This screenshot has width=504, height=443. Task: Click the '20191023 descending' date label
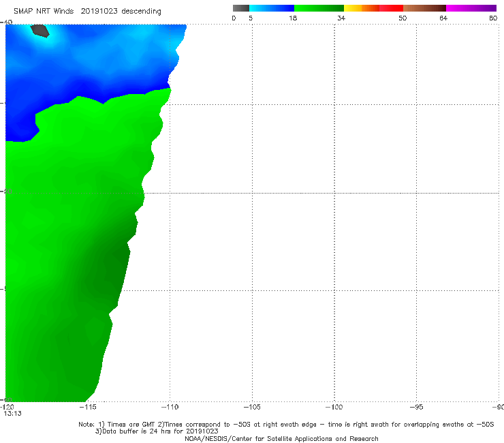121,12
